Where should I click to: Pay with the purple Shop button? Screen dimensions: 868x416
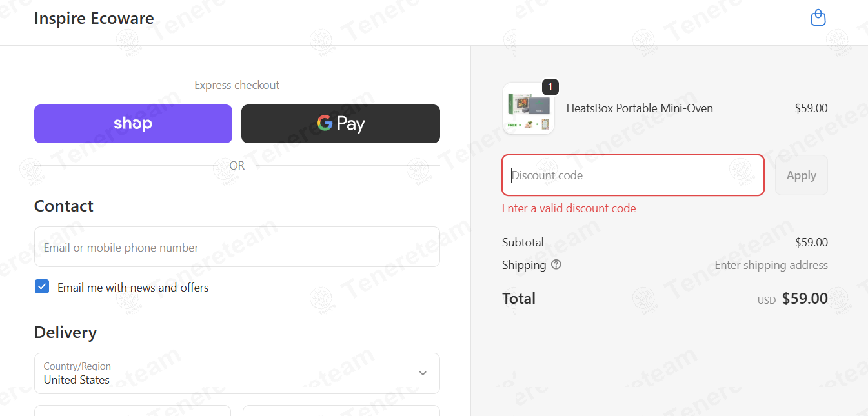coord(133,124)
